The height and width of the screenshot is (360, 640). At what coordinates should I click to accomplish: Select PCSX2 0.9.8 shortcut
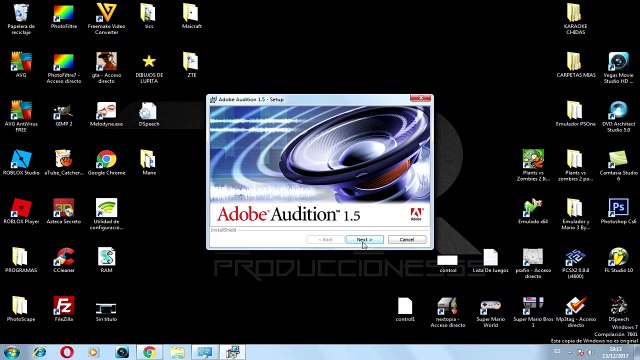point(576,263)
